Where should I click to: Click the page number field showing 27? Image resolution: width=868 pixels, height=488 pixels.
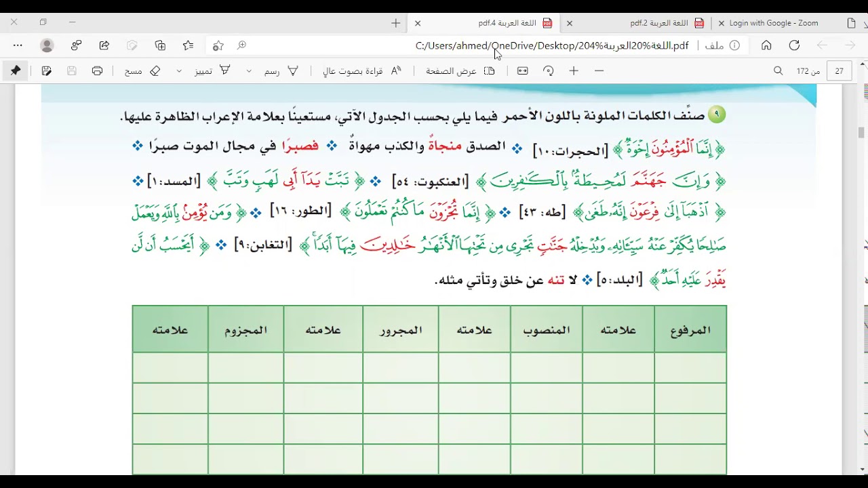pyautogui.click(x=840, y=70)
